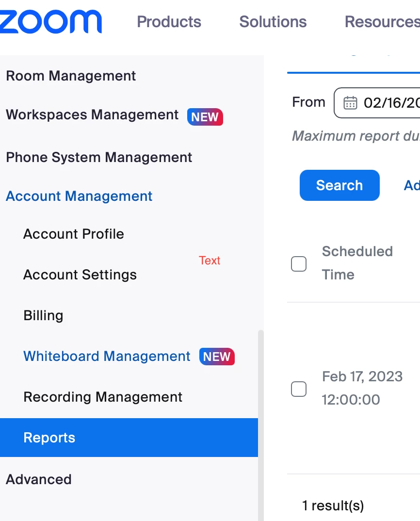The image size is (420, 521).
Task: Click the red Text label
Action: [x=210, y=260]
